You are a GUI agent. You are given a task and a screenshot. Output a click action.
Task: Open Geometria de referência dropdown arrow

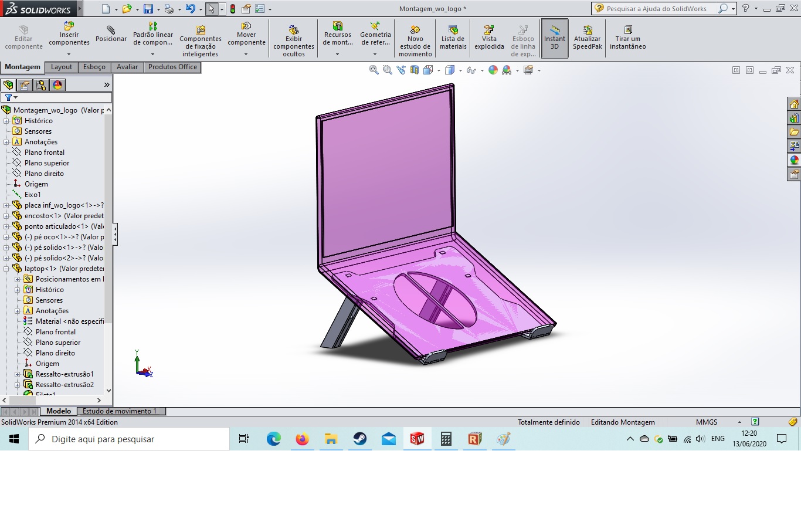pos(375,54)
